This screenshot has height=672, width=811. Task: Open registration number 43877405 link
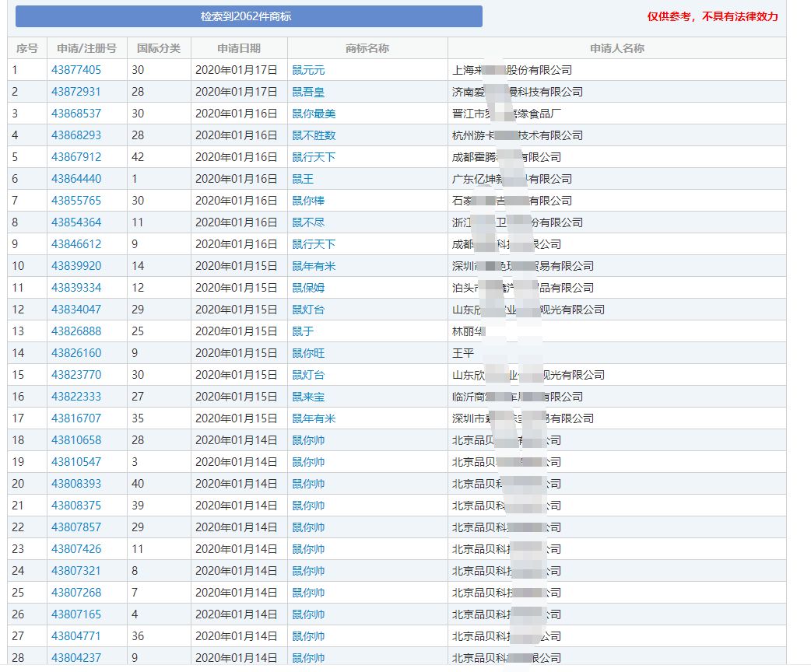[76, 70]
